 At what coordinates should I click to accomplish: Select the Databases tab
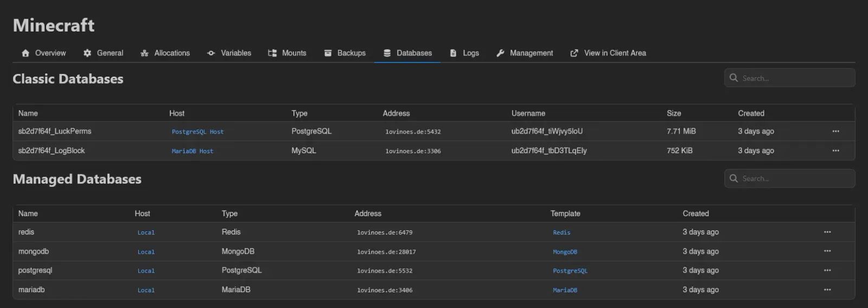click(407, 53)
